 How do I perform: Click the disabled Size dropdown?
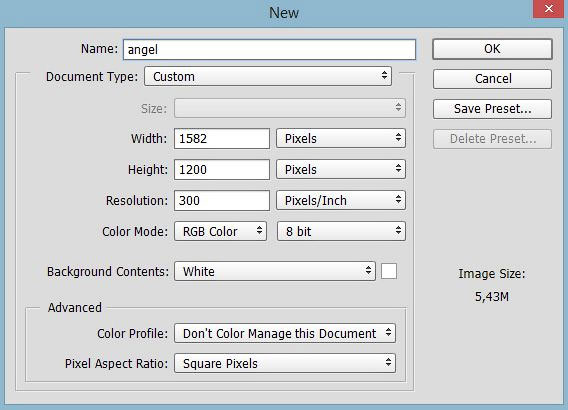click(290, 108)
